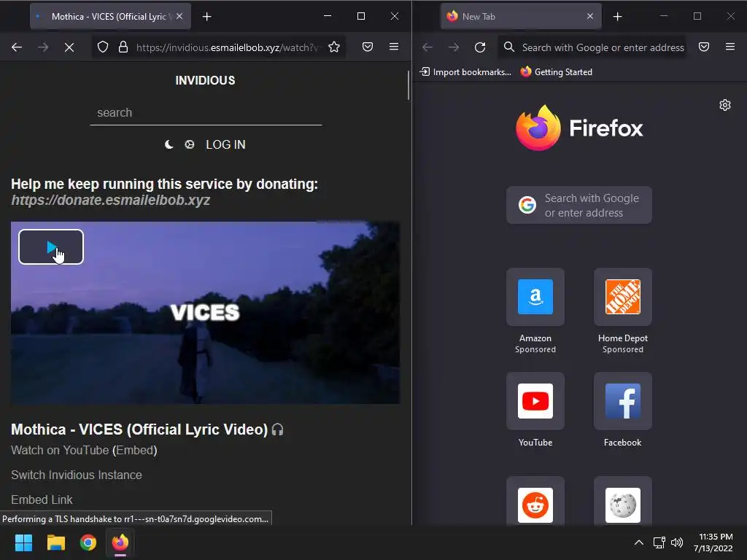747x560 pixels.
Task: Show hidden system tray icons
Action: pos(639,542)
